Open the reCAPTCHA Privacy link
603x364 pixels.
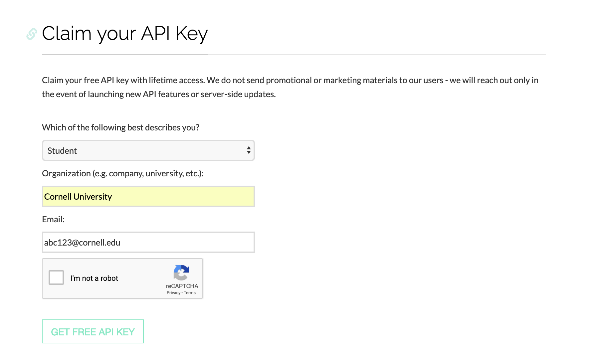(173, 293)
